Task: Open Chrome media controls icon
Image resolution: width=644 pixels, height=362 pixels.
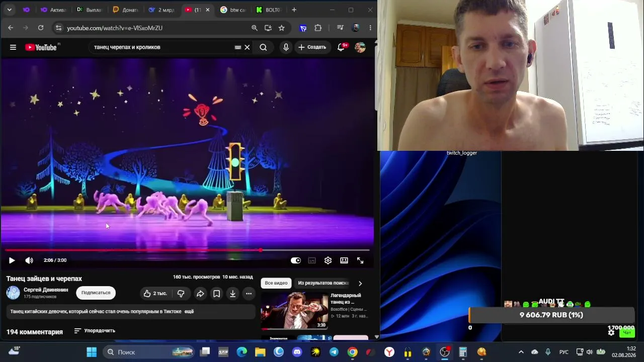Action: pyautogui.click(x=341, y=28)
